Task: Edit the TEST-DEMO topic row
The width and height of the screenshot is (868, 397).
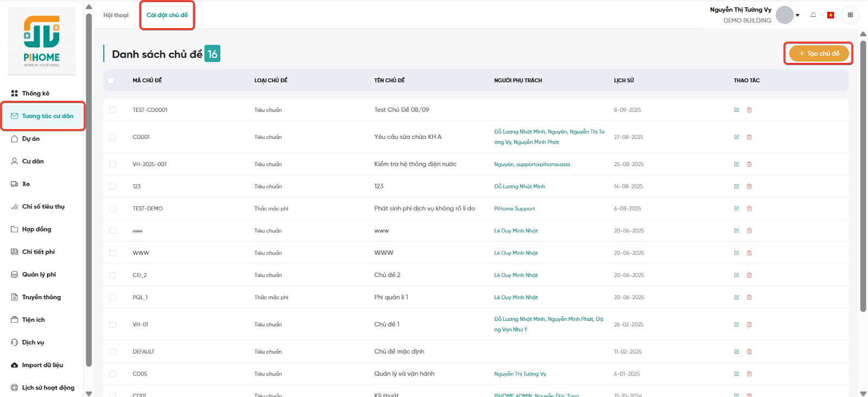Action: point(737,209)
